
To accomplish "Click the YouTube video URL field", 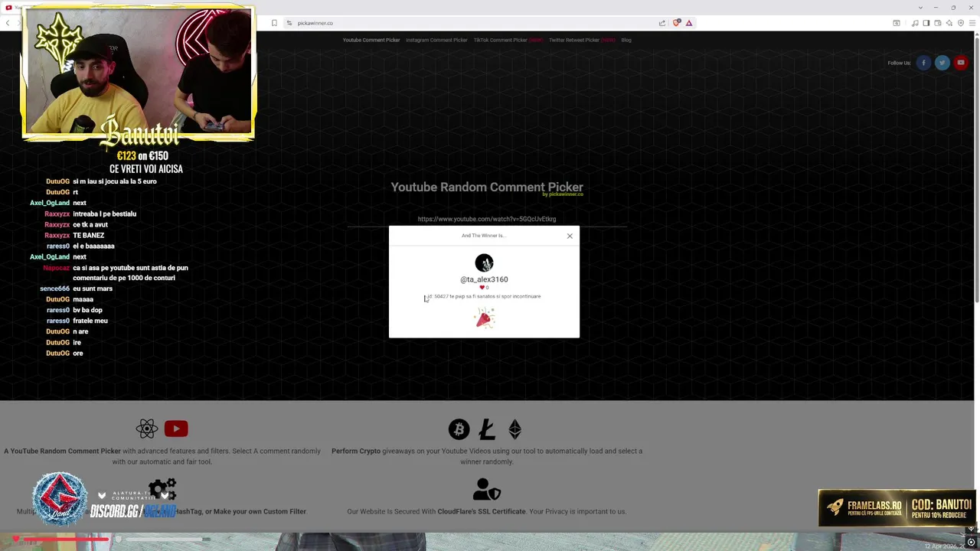I will (487, 219).
